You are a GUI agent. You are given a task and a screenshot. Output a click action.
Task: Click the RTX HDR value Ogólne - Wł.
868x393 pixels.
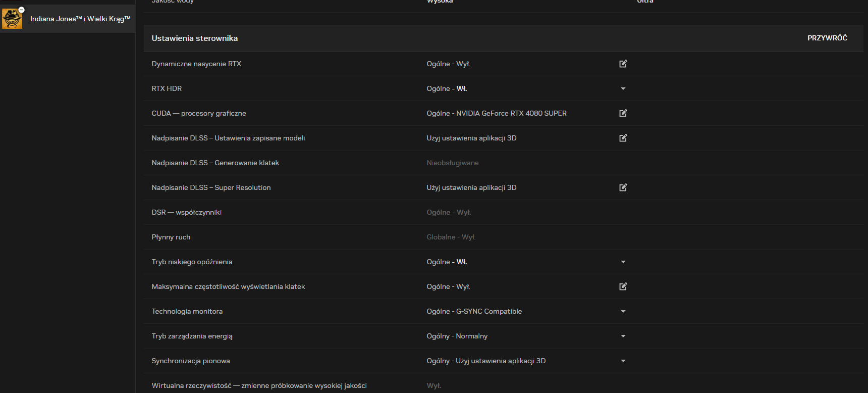[447, 88]
